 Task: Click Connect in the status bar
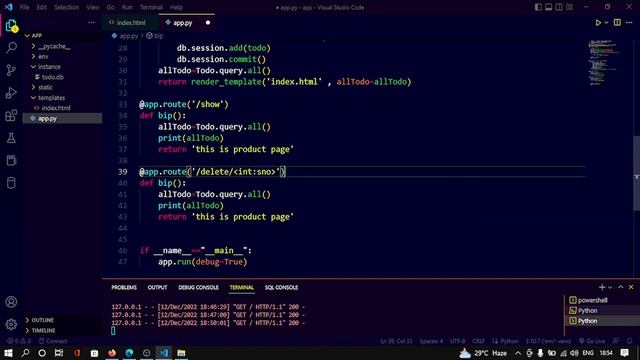click(53, 341)
